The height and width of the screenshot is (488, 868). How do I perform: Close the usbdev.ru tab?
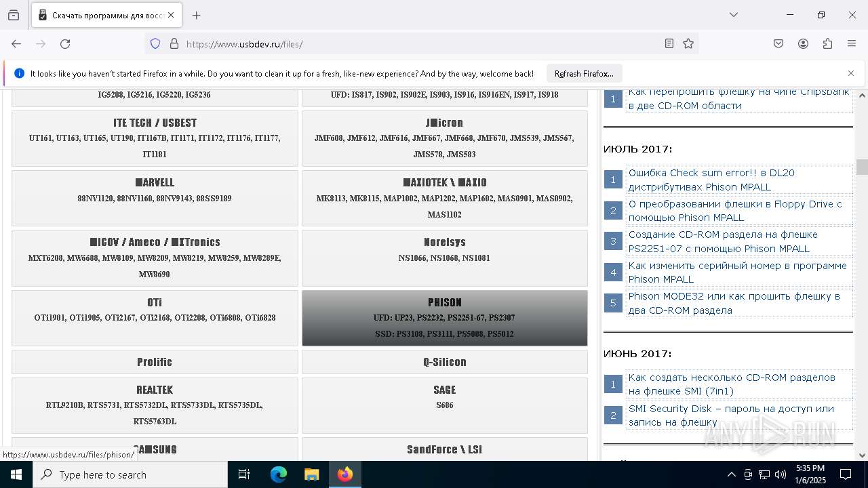pos(171,15)
